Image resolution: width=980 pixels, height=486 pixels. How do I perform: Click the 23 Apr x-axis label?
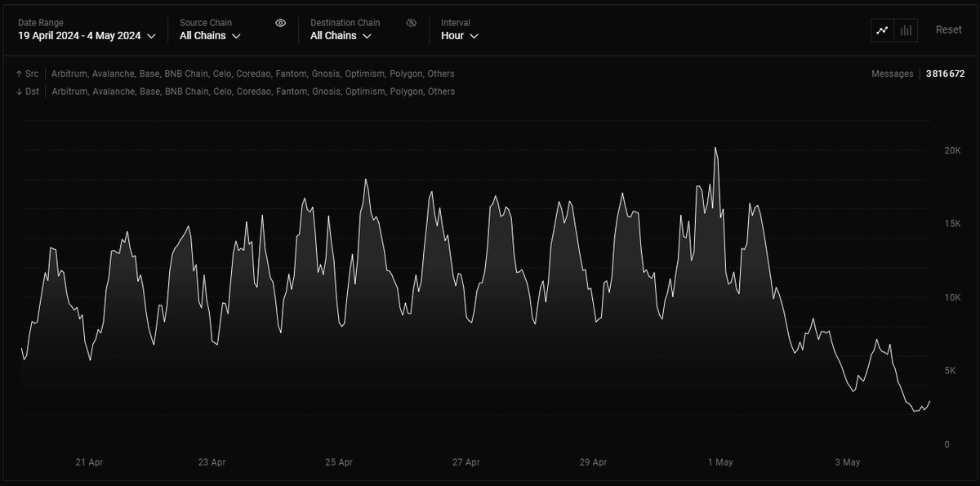tap(212, 462)
